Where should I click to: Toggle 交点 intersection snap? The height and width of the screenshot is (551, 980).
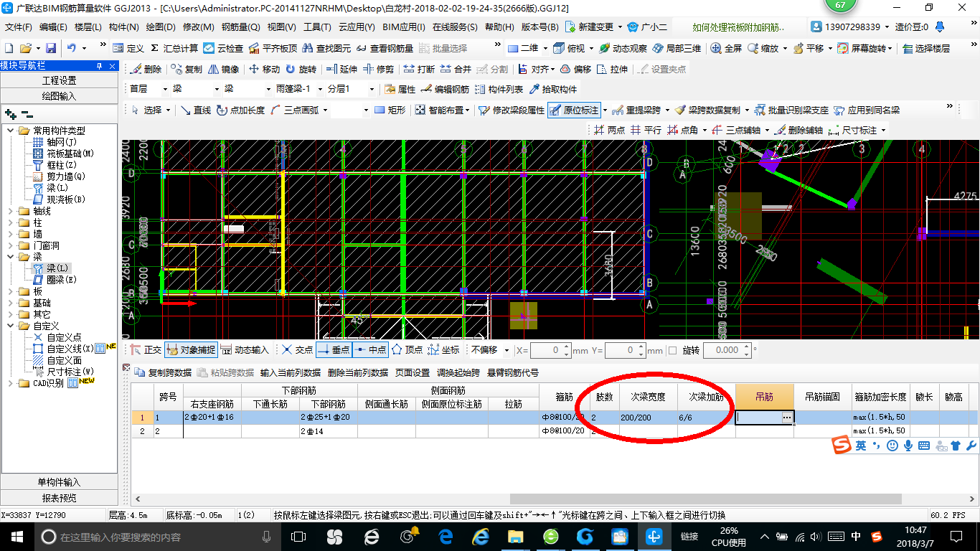point(297,350)
